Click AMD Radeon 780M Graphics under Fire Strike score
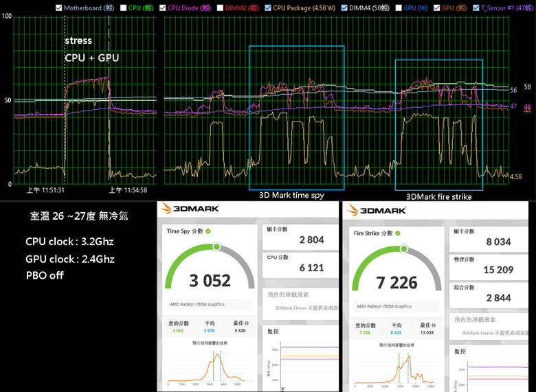536x392 pixels. tap(384, 306)
